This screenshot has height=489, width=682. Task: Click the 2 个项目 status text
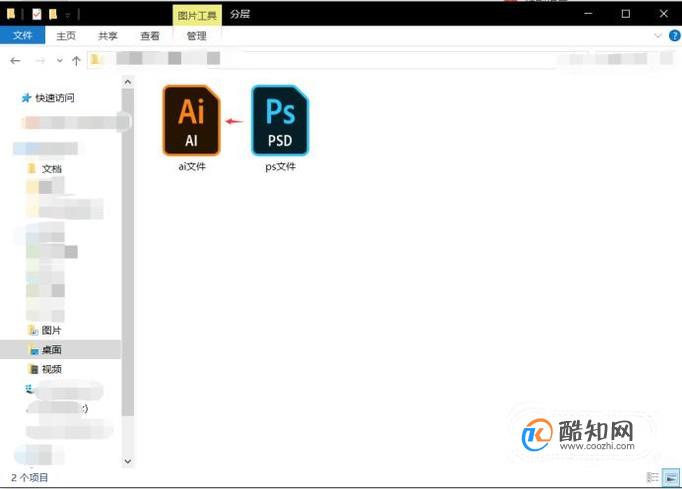(x=29, y=477)
